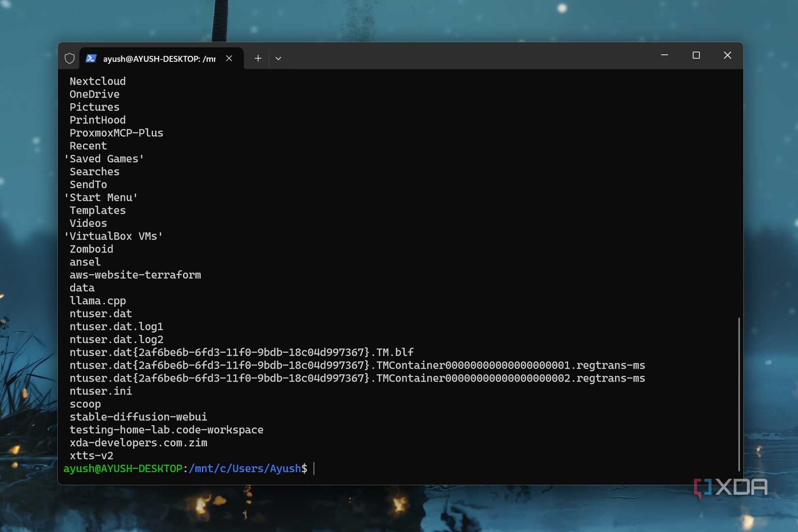Click the Videos entry
This screenshot has height=532, width=798.
coord(88,223)
